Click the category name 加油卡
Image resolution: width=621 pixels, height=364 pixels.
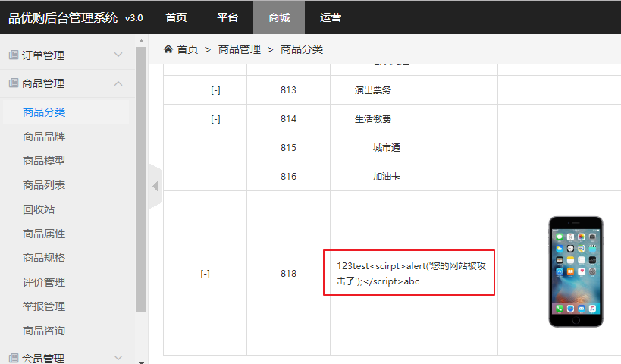[386, 177]
